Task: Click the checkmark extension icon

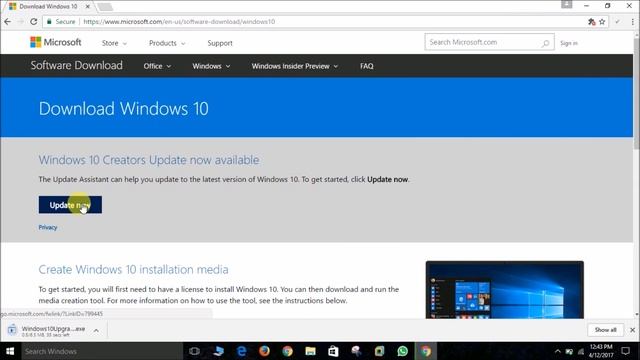Action: point(618,22)
